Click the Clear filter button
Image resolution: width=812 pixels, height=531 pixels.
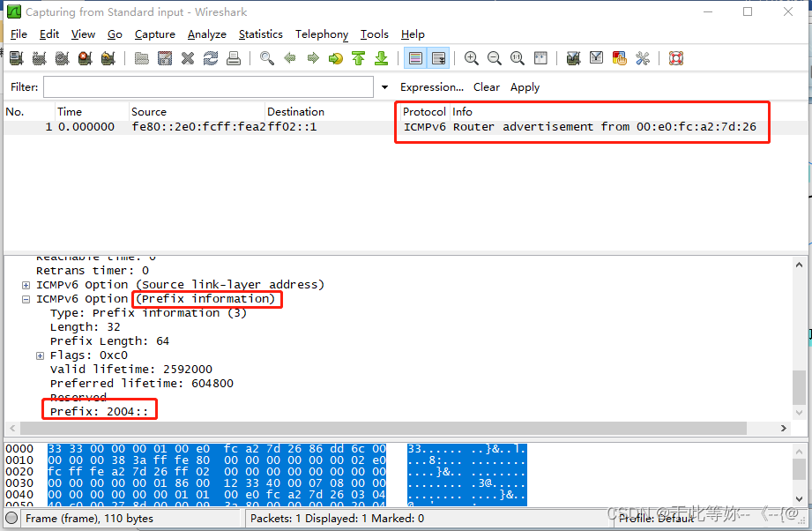(487, 87)
